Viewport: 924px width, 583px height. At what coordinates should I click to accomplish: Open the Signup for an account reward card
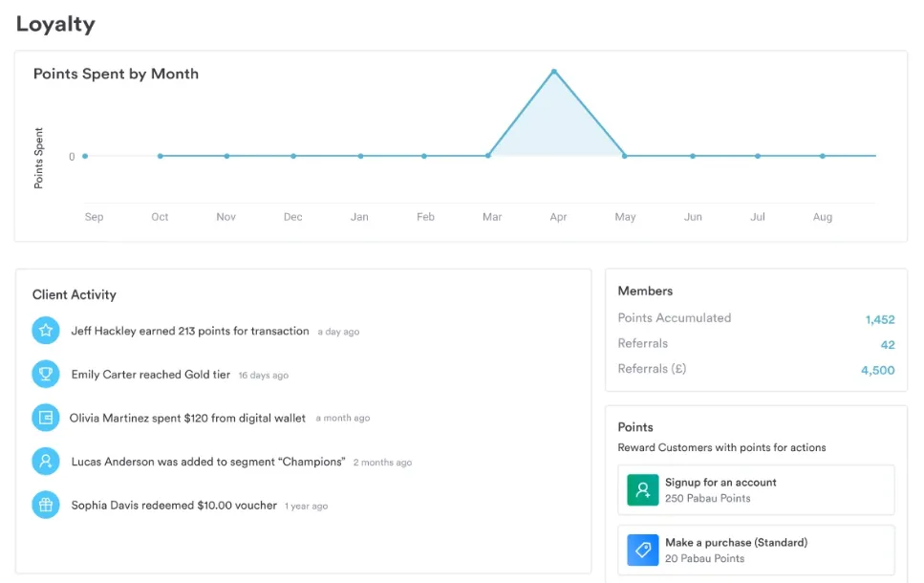756,490
